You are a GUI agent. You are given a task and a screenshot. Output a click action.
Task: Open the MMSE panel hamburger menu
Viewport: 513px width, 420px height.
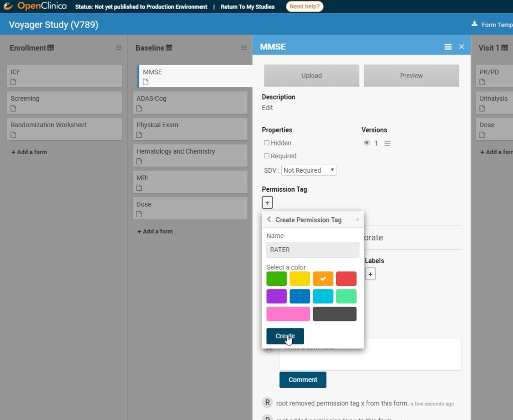click(x=448, y=47)
